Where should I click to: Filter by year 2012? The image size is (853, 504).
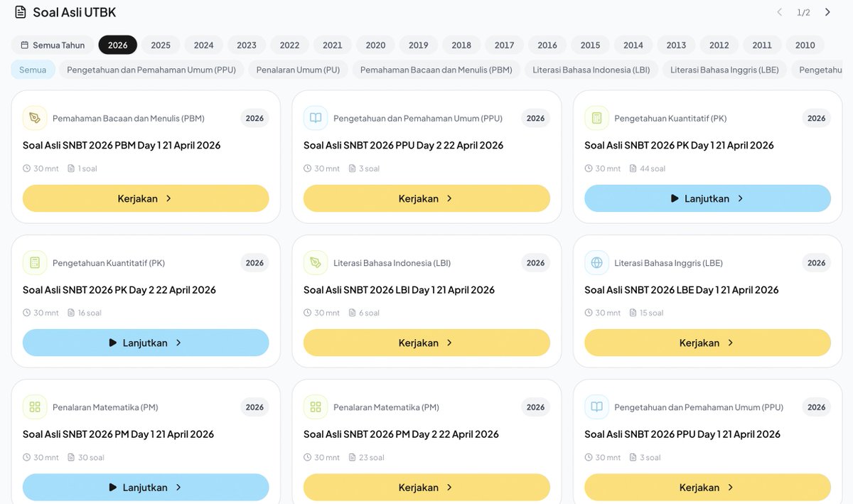click(x=719, y=45)
